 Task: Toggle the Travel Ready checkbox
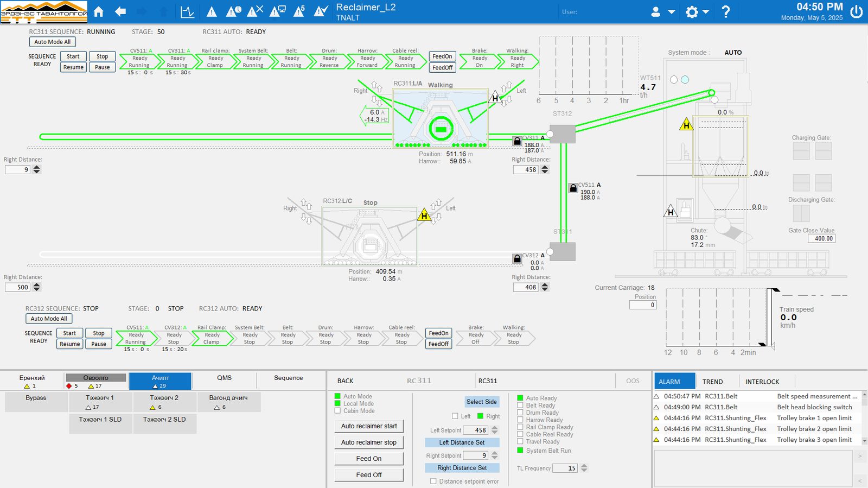(520, 442)
